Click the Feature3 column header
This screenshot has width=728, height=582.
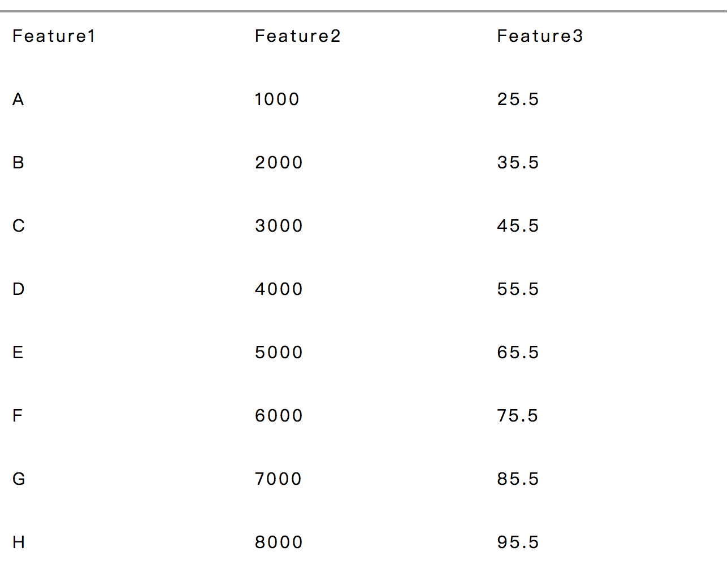(x=540, y=36)
